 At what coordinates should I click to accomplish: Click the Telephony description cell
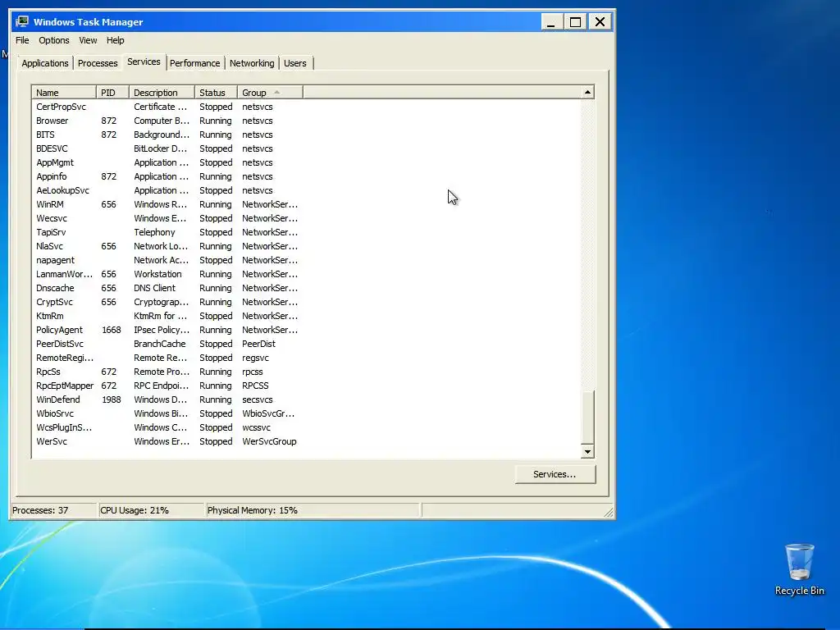click(154, 232)
